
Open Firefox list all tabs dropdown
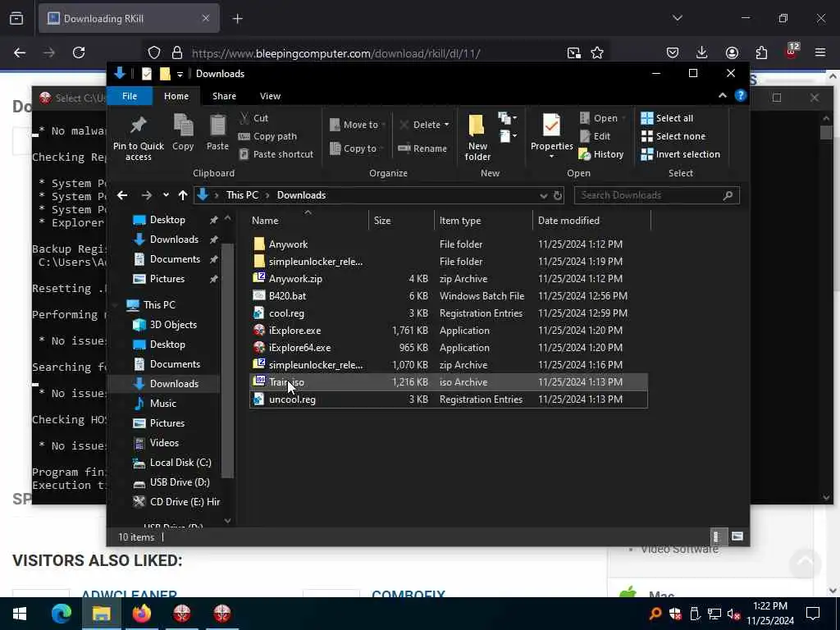[x=677, y=18]
